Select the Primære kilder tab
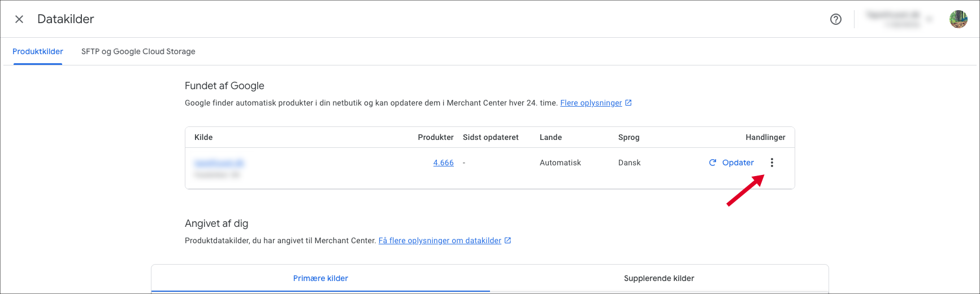The width and height of the screenshot is (980, 294). [x=320, y=278]
